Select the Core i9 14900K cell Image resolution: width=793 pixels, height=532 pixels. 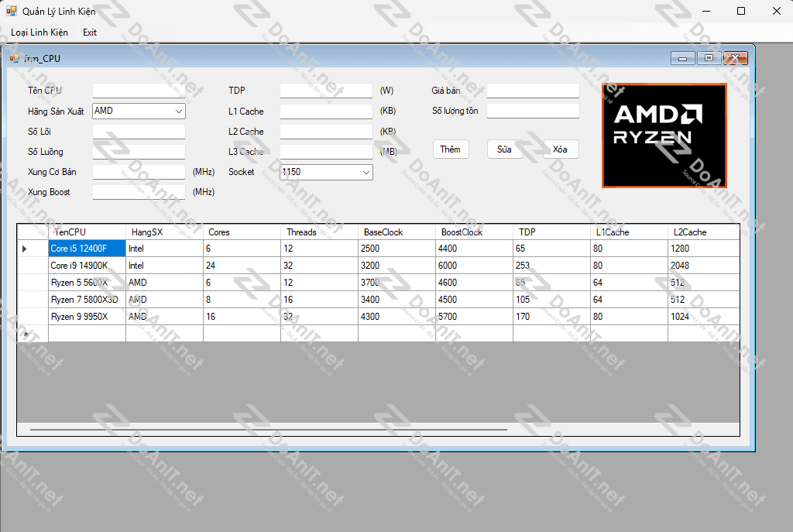[87, 266]
